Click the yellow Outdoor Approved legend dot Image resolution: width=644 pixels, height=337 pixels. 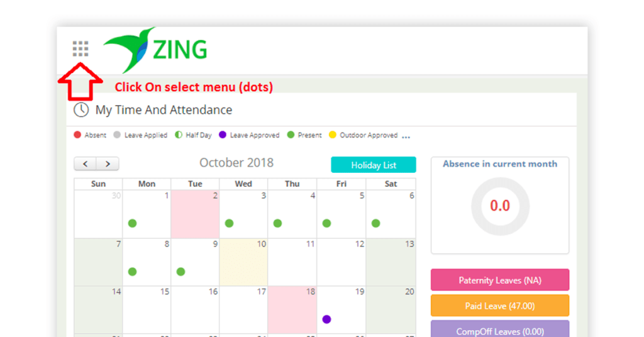[x=333, y=135]
